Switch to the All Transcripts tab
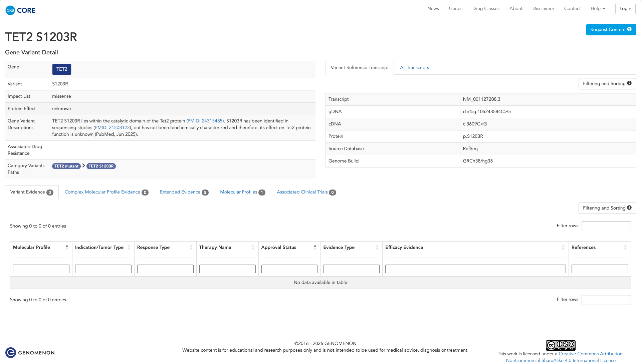The height and width of the screenshot is (364, 641). [x=414, y=67]
